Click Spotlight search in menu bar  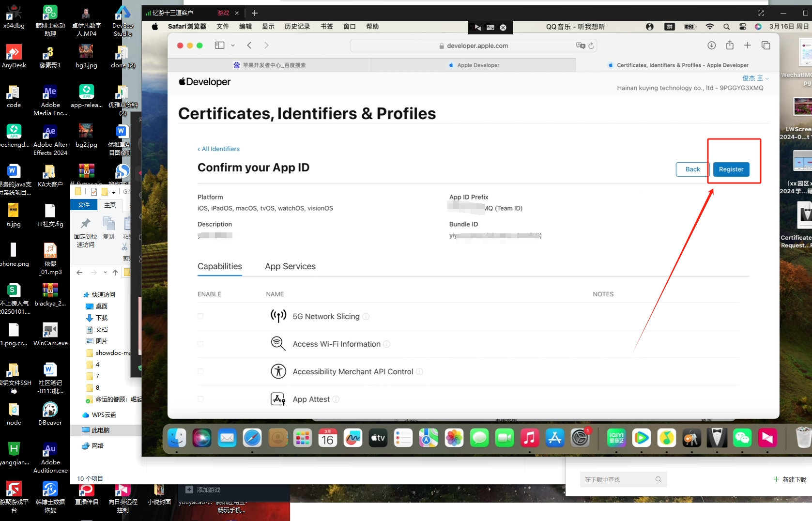pos(726,27)
